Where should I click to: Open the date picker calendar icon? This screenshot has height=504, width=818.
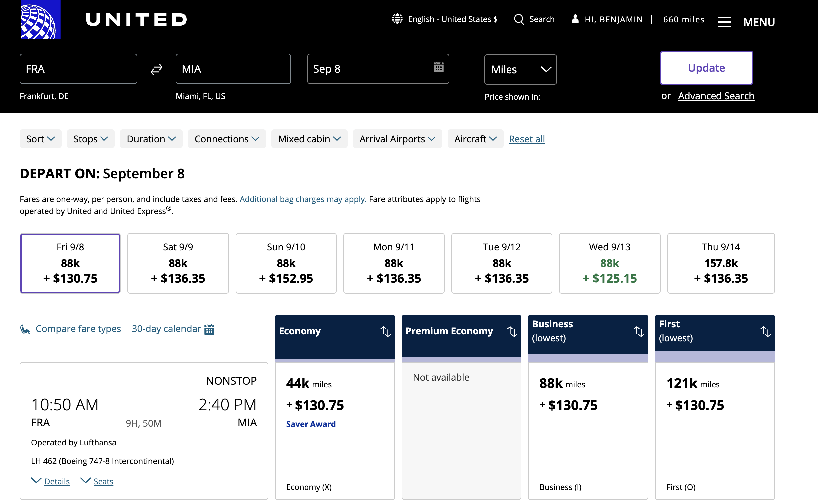pos(438,67)
